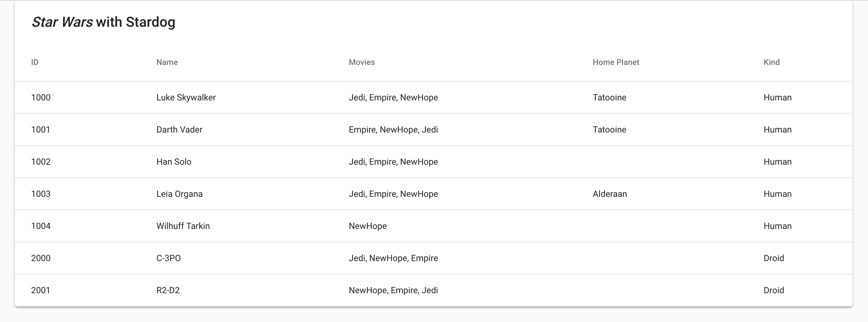Select the Darth Vader name cell
The height and width of the screenshot is (322, 868).
tap(179, 130)
